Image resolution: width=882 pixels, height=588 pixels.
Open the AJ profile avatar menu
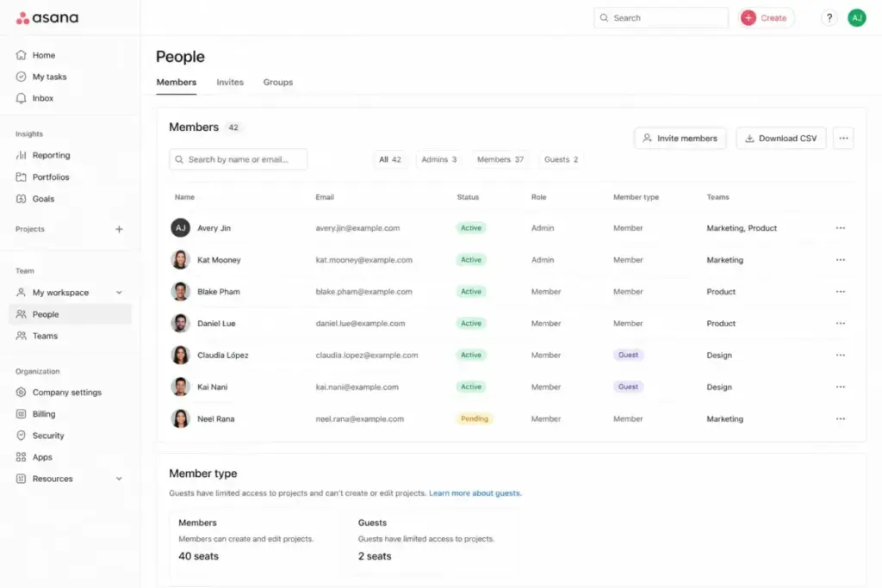click(x=857, y=18)
